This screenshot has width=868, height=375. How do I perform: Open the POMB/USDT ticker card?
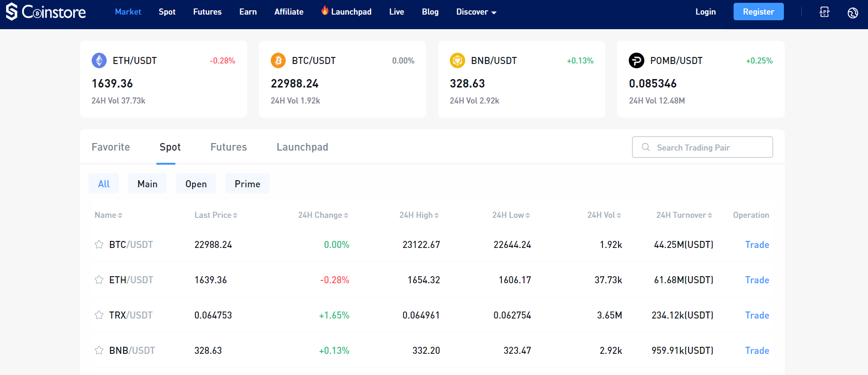[701, 79]
